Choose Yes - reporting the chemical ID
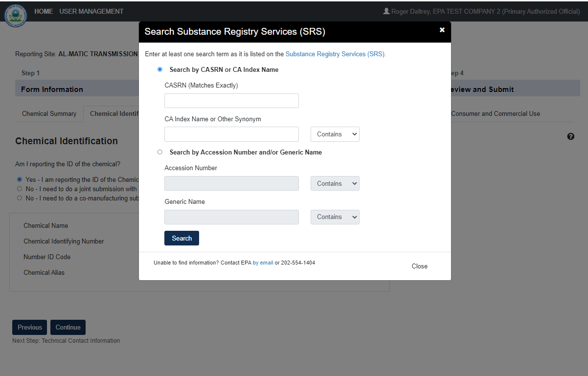The image size is (588, 376). click(20, 179)
